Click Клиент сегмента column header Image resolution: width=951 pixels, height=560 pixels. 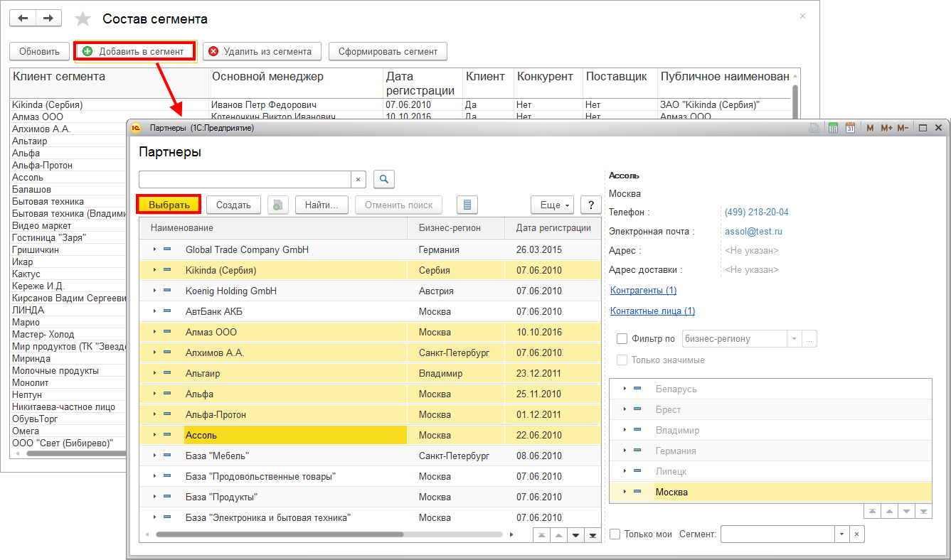coord(110,83)
